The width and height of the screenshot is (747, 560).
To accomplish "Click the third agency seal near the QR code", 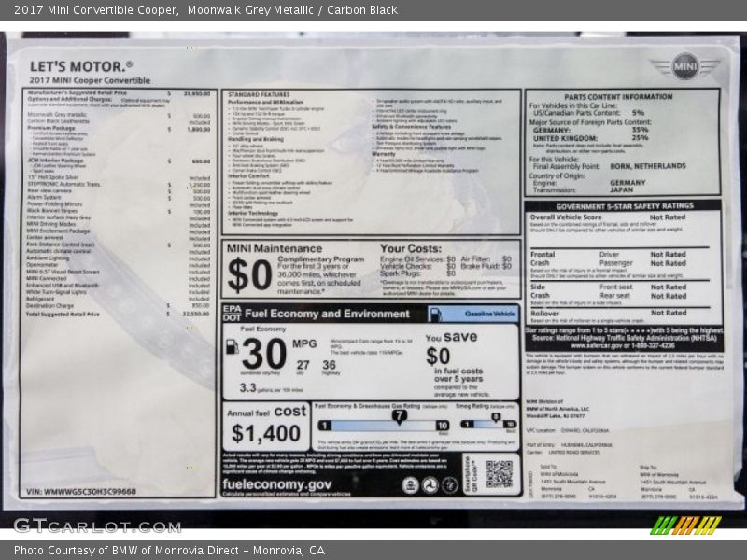I will pos(449,484).
